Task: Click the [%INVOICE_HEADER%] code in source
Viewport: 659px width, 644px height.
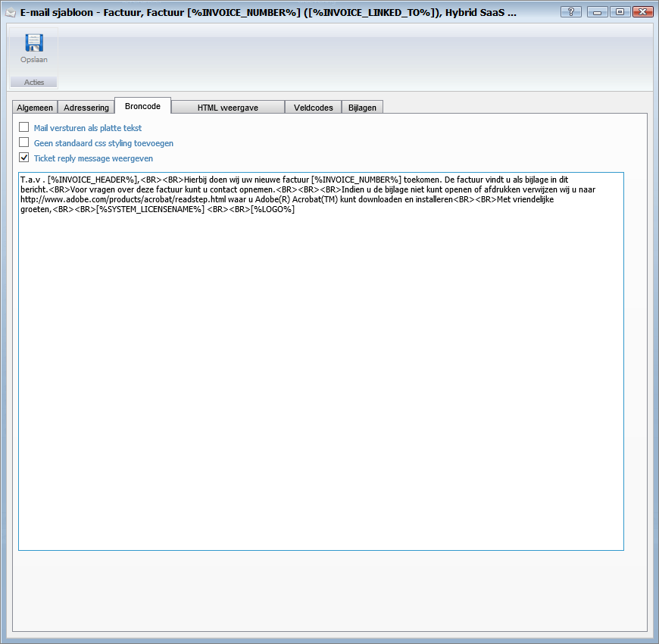Action: [x=92, y=180]
